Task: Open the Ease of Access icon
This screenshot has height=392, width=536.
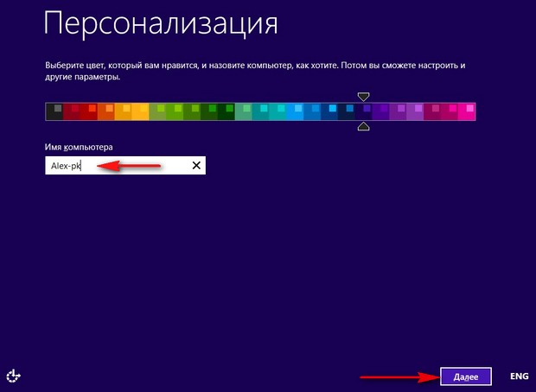Action: pyautogui.click(x=14, y=376)
